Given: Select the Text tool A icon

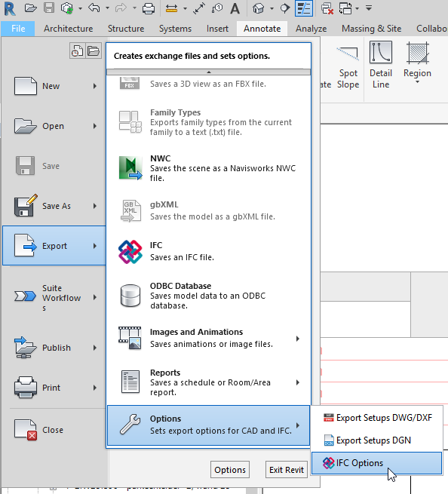Looking at the screenshot, I should (235, 8).
